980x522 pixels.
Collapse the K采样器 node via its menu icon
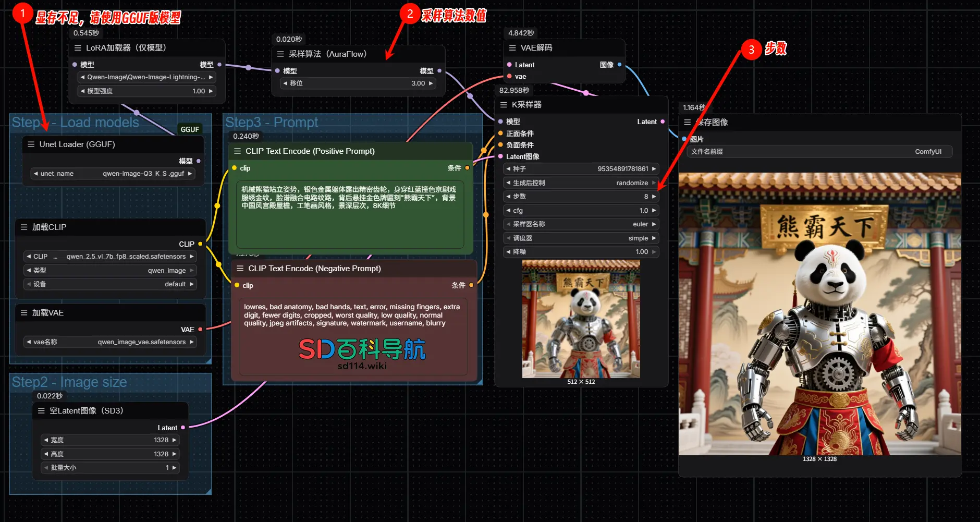(x=504, y=105)
